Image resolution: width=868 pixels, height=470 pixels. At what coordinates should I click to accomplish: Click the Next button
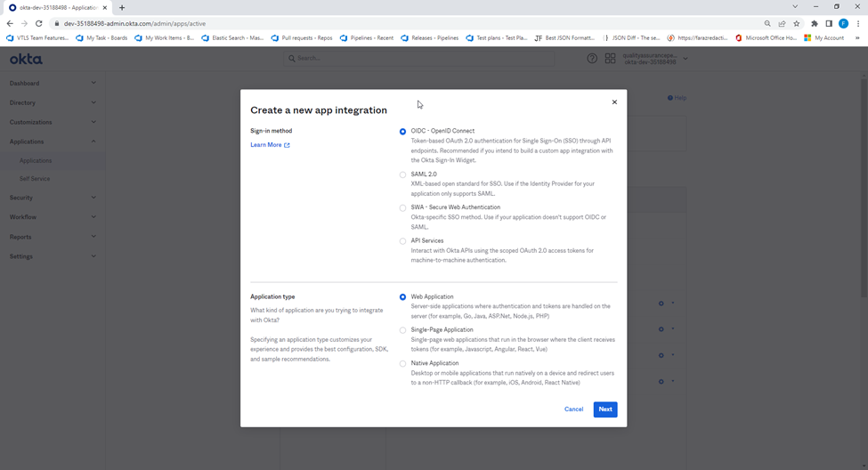pos(605,409)
